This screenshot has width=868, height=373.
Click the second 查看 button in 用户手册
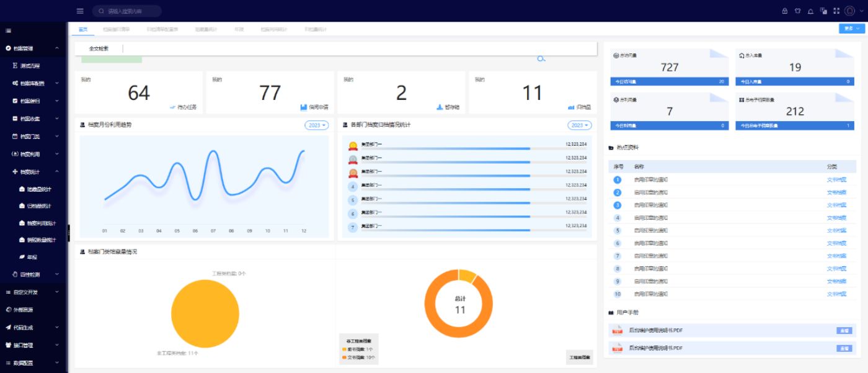(844, 348)
